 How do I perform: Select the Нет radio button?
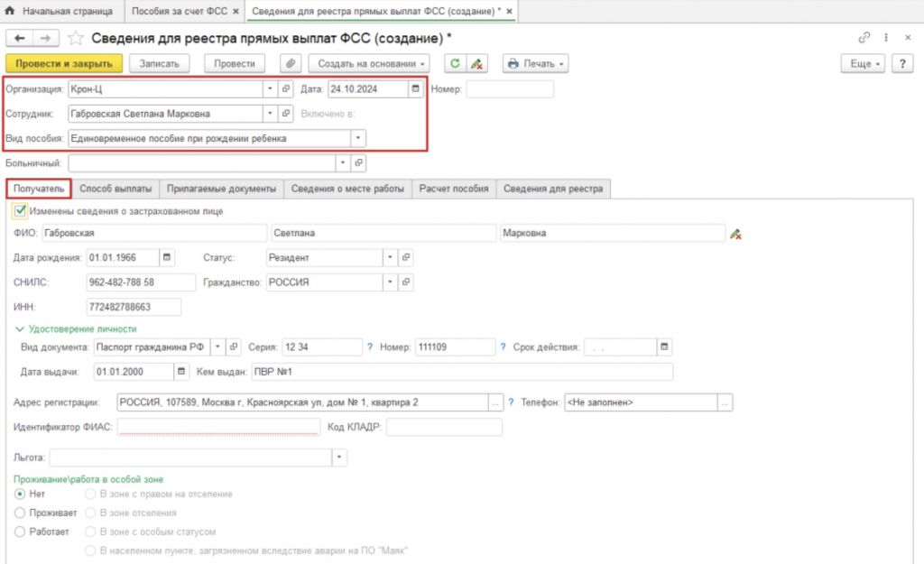click(x=20, y=494)
